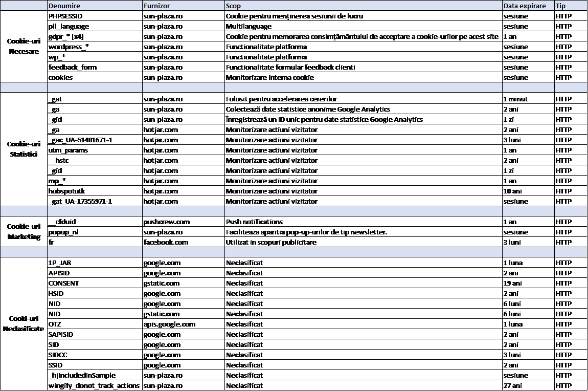Click the '1 minut' expiry cell
This screenshot has height=391, width=588.
528,99
